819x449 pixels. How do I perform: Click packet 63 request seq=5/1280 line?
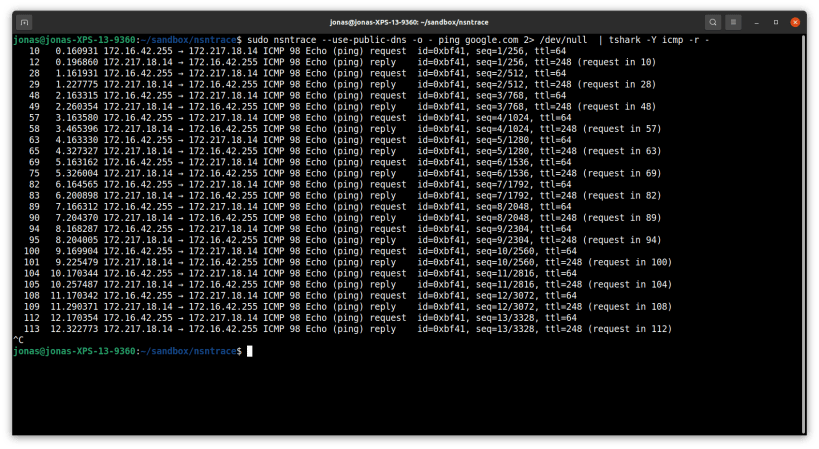pos(300,140)
